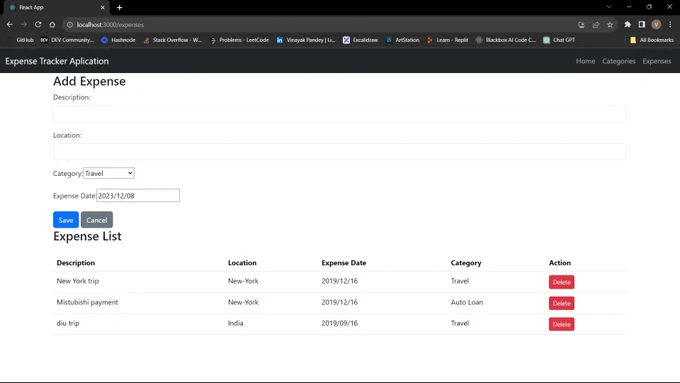The height and width of the screenshot is (383, 680).
Task: Focus the Description input field
Action: (x=340, y=114)
